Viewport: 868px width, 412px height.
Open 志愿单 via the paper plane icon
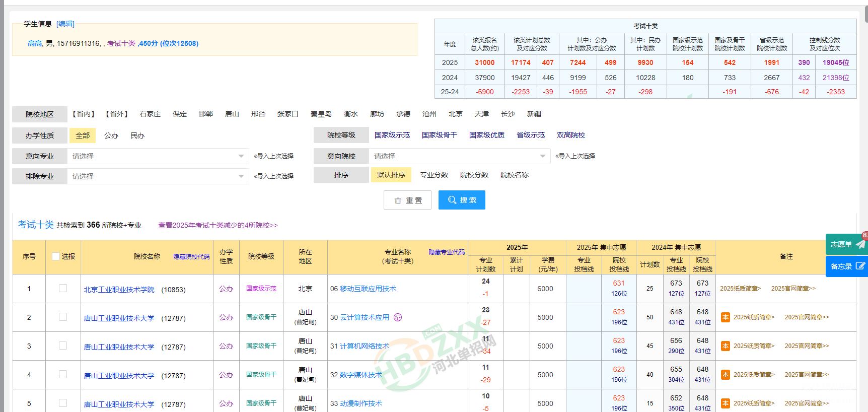[x=860, y=244]
